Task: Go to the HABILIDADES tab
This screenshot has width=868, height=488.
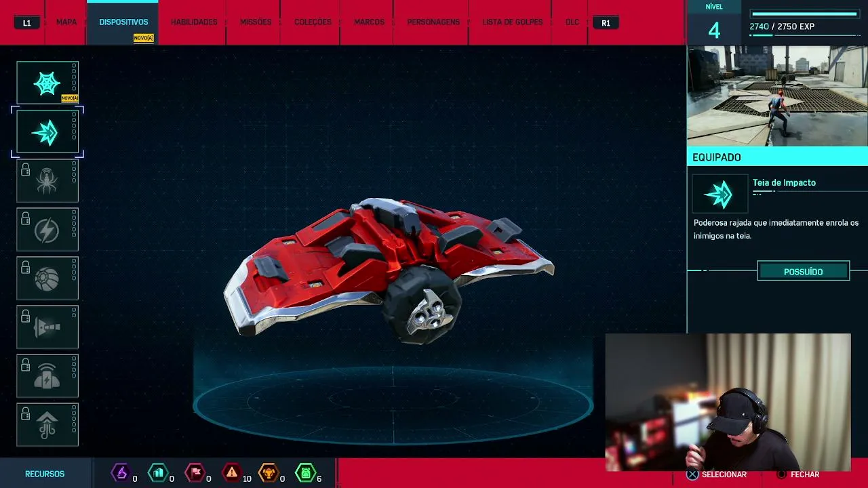Action: [x=194, y=22]
